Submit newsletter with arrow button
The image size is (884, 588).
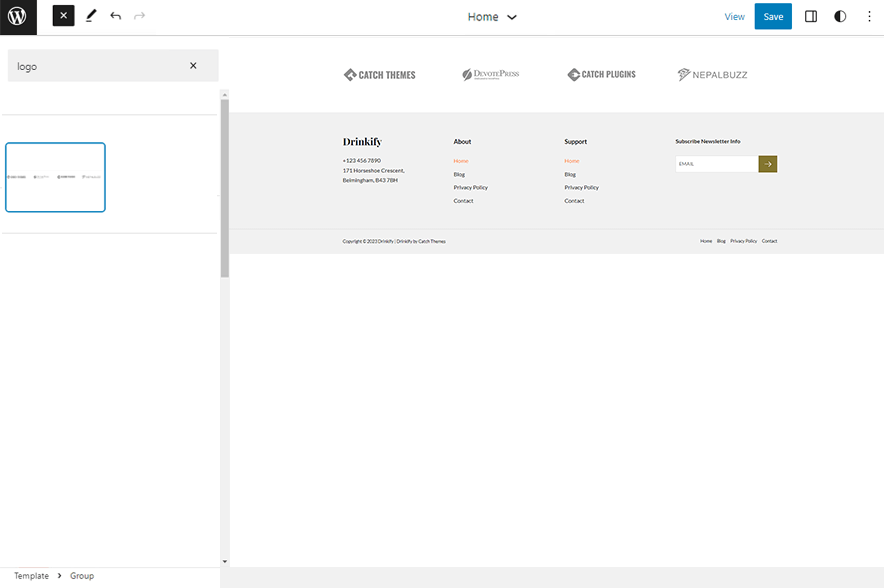click(768, 164)
